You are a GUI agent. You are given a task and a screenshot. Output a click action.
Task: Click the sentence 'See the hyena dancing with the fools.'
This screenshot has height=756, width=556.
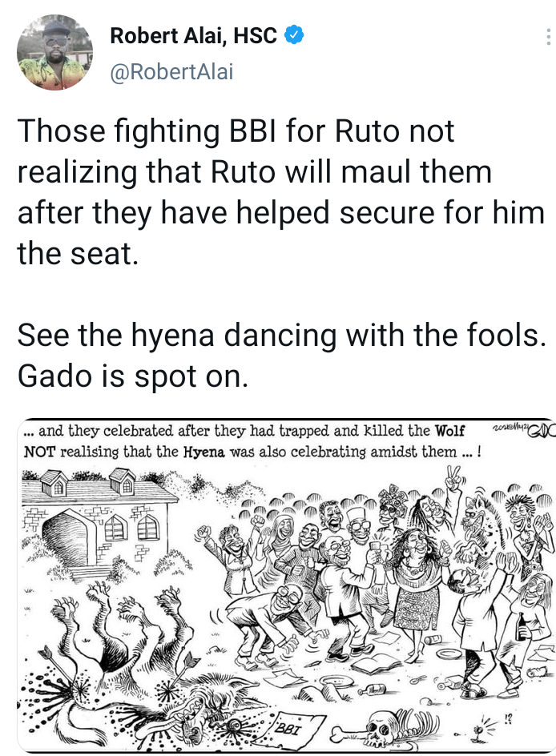point(282,335)
